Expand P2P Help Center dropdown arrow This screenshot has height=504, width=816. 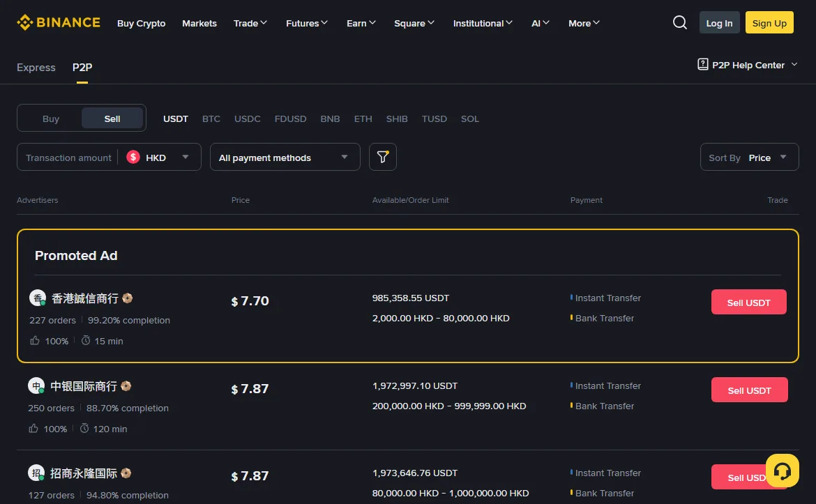pyautogui.click(x=794, y=65)
